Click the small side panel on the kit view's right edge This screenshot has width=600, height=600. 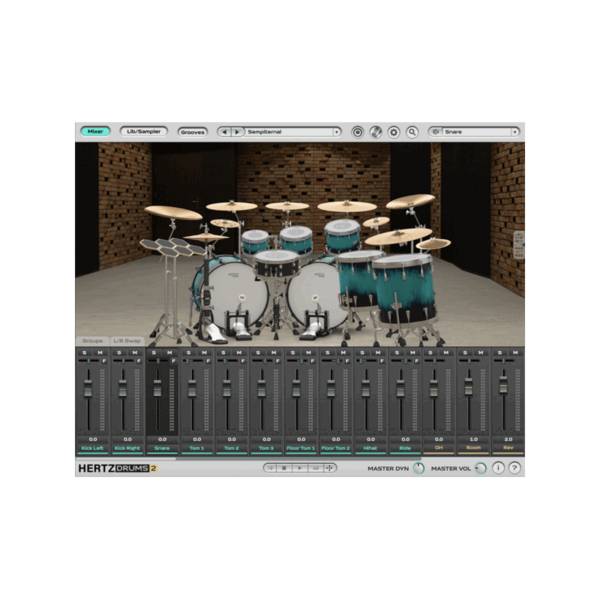pyautogui.click(x=519, y=245)
